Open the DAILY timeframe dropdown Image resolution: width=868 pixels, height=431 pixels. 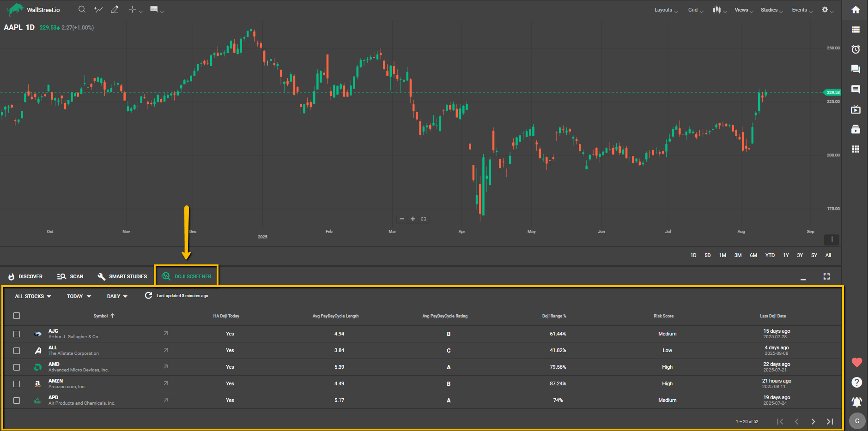point(117,296)
